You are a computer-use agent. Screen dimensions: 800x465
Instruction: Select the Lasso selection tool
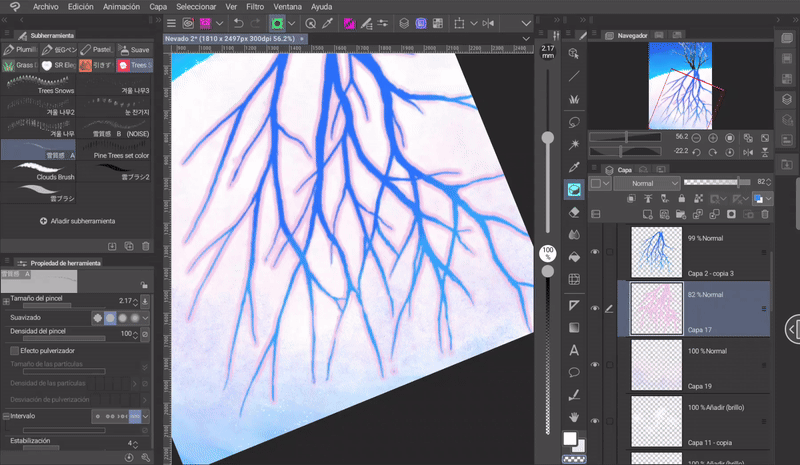574,122
